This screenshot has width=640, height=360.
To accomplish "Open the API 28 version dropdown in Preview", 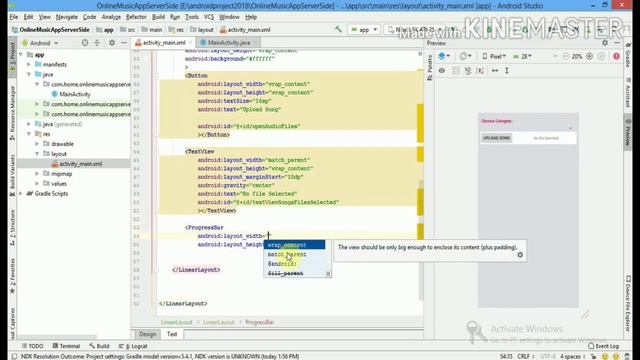I will [x=522, y=56].
